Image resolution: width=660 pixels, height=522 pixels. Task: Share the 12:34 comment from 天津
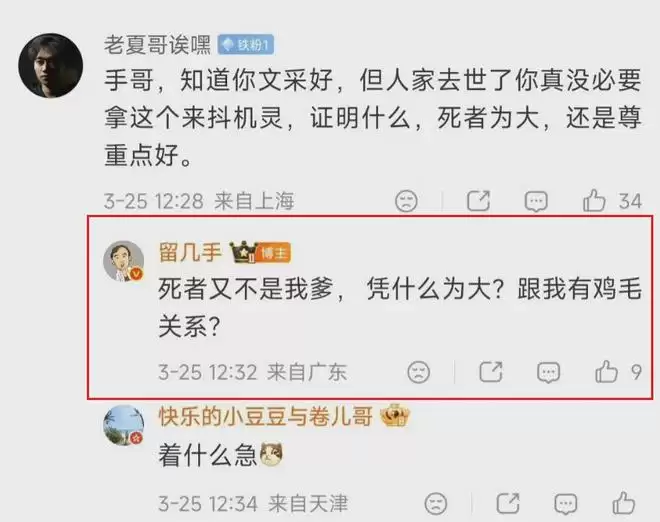coord(508,503)
